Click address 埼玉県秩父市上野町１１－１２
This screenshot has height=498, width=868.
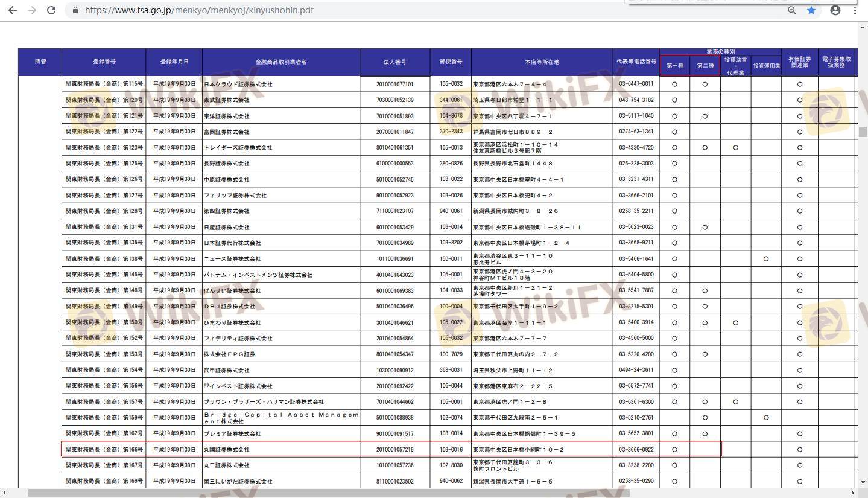tap(513, 371)
